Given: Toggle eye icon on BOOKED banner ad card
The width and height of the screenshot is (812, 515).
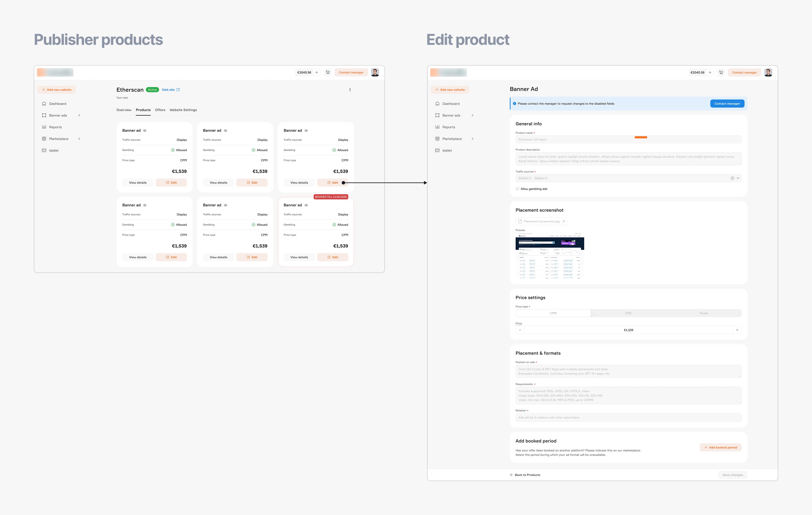Looking at the screenshot, I should point(306,205).
